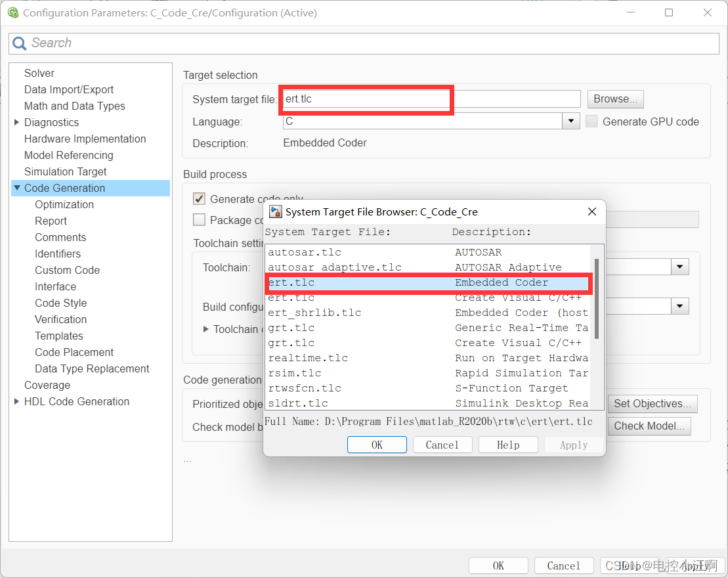
Task: Expand the Toolchain details section
Action: click(205, 329)
